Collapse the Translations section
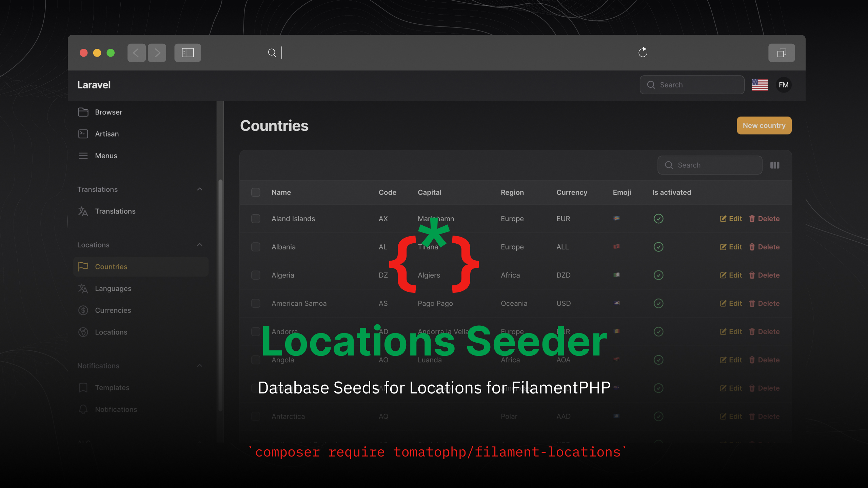Screen dimensions: 868x488 click(199, 189)
